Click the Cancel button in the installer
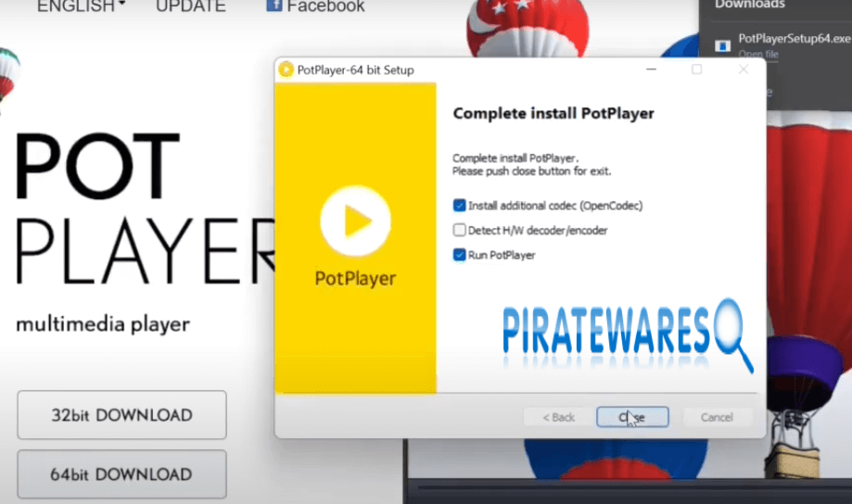 pyautogui.click(x=716, y=417)
